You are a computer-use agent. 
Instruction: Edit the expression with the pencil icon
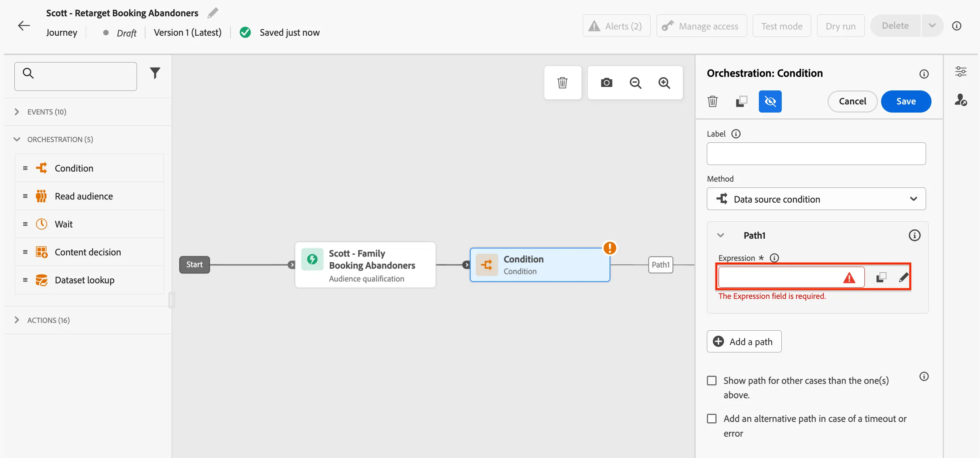point(904,277)
